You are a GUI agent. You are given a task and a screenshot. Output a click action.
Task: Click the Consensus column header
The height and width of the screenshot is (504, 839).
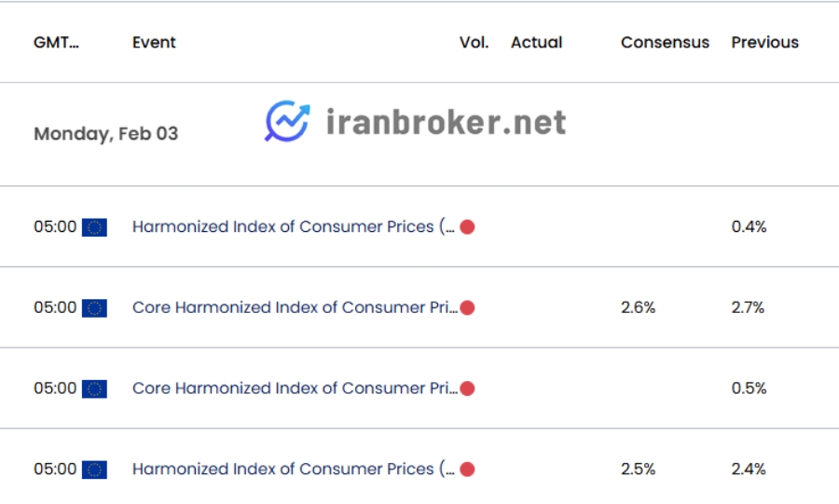coord(665,42)
